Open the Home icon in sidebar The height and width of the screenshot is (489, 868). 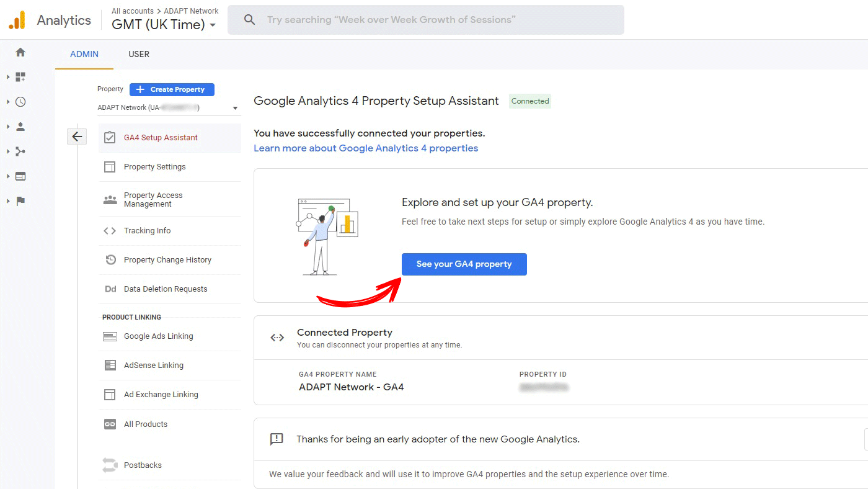pyautogui.click(x=20, y=52)
